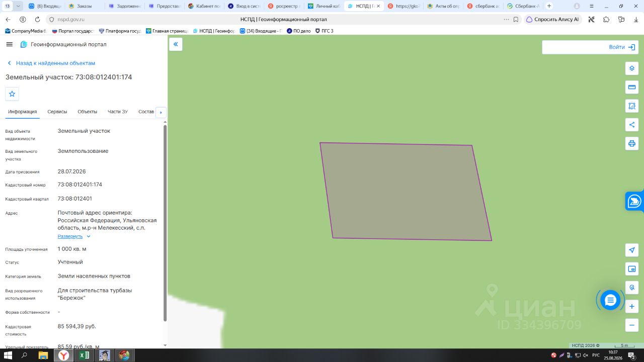
Task: Switch to the Сервисы tab
Action: 57,112
